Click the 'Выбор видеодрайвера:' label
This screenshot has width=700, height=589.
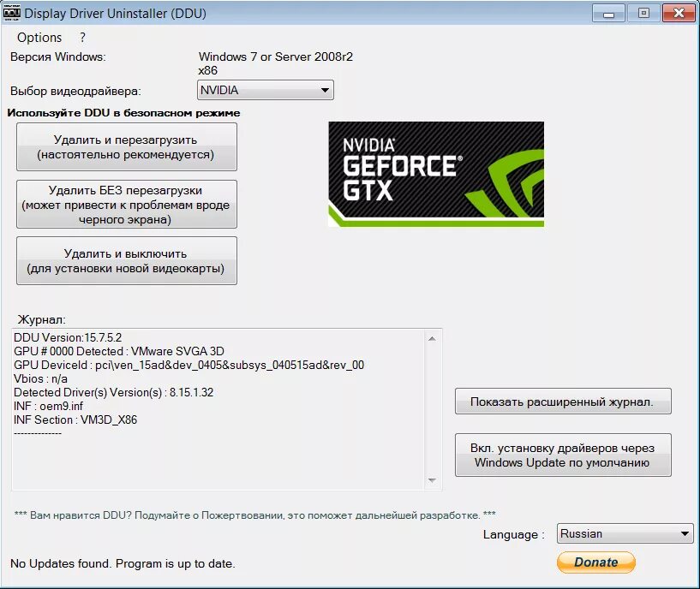click(75, 91)
